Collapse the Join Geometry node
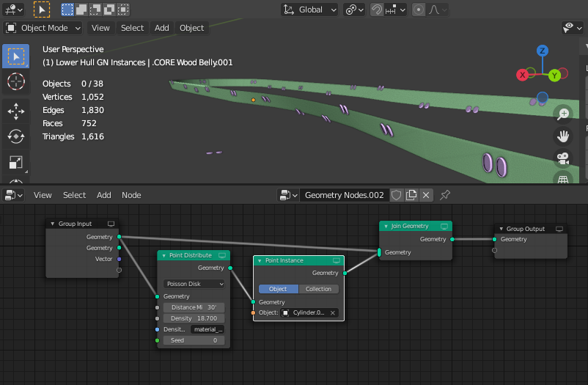 386,227
